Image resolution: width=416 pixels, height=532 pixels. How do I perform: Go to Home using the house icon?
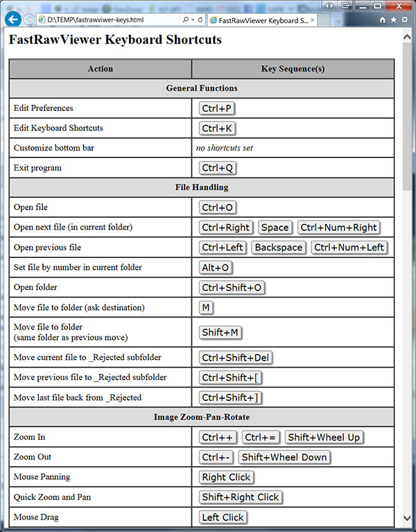[x=382, y=20]
